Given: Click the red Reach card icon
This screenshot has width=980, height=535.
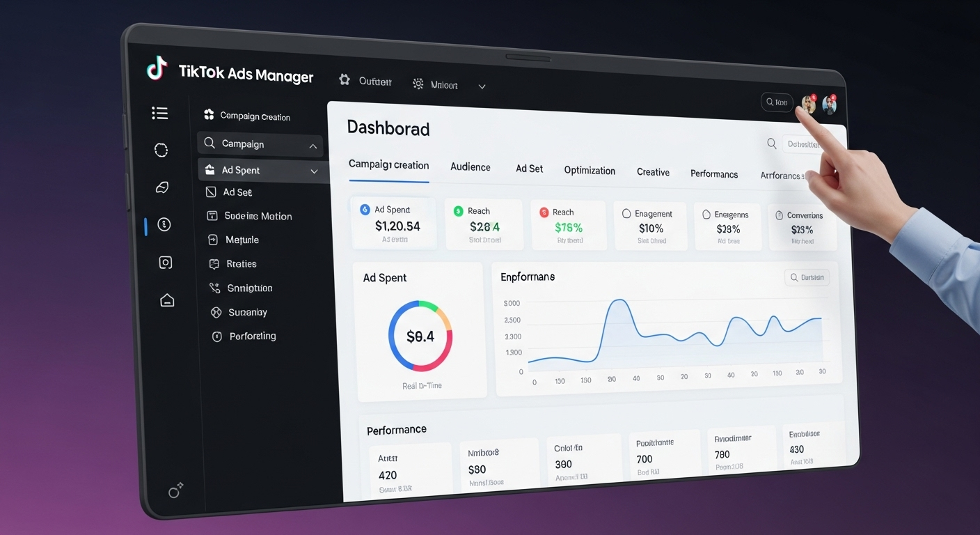Looking at the screenshot, I should [x=544, y=212].
